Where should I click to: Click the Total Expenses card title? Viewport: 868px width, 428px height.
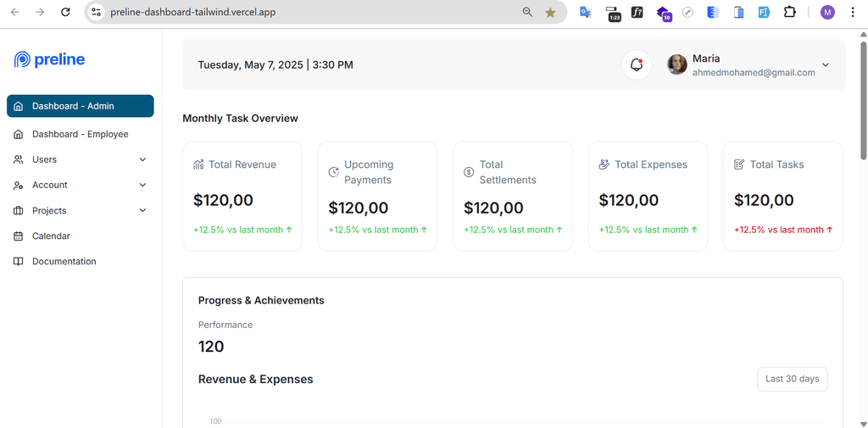click(x=651, y=164)
